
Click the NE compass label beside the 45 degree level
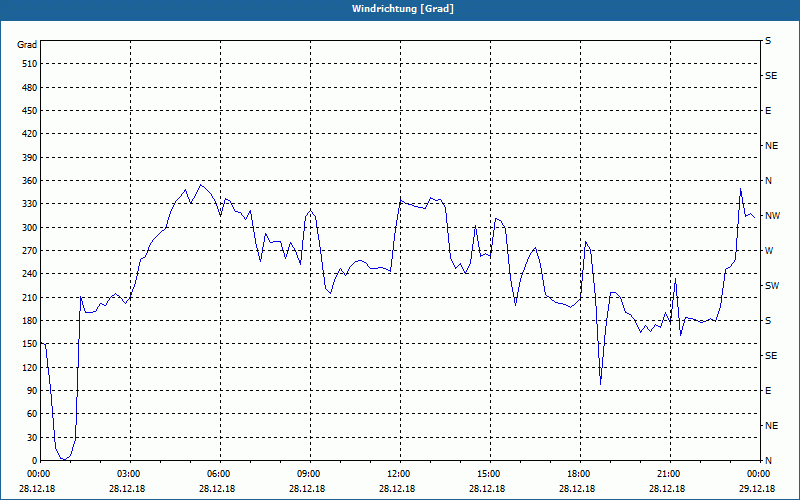tap(771, 426)
